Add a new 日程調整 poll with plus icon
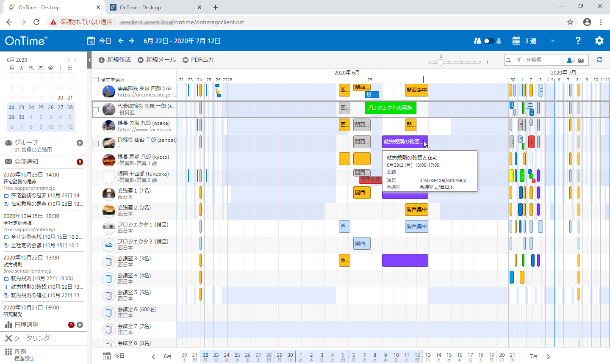The height and width of the screenshot is (364, 610). coord(80,325)
